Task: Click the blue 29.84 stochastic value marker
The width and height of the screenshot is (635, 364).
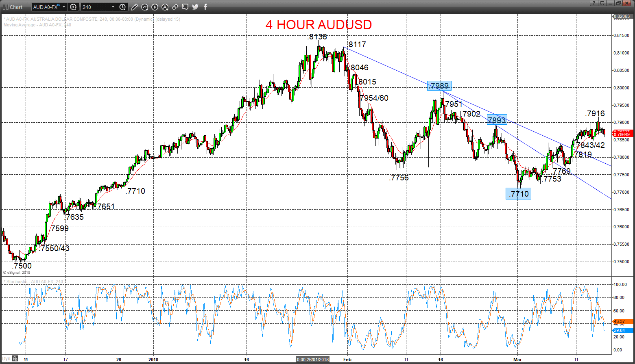Action: coord(623,330)
